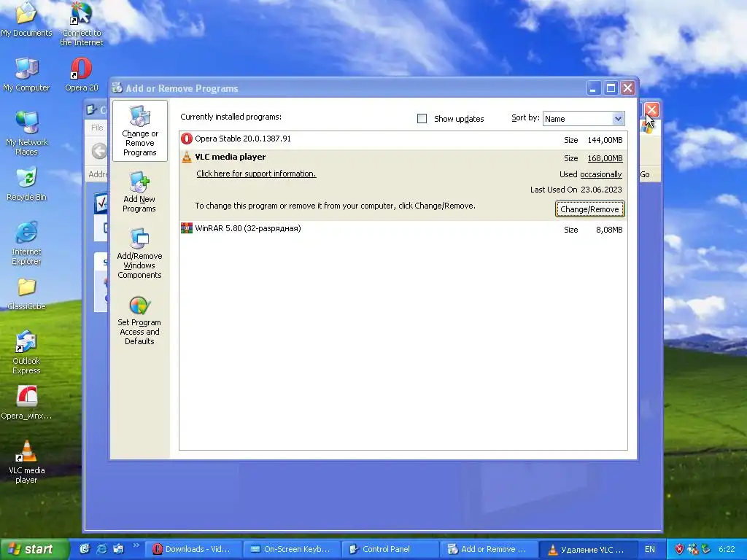Screen dimensions: 747x560
Task: Open the Sort by Name dropdown
Action: [584, 119]
